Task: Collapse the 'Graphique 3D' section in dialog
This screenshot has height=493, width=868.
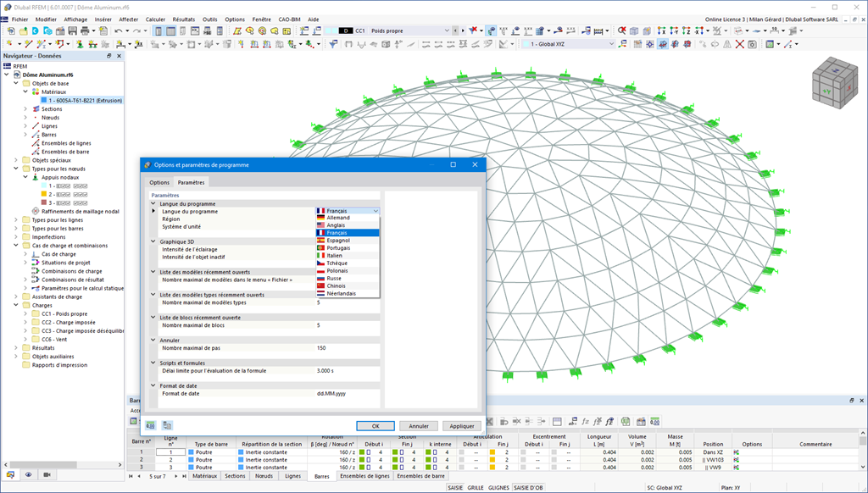Action: pos(153,241)
